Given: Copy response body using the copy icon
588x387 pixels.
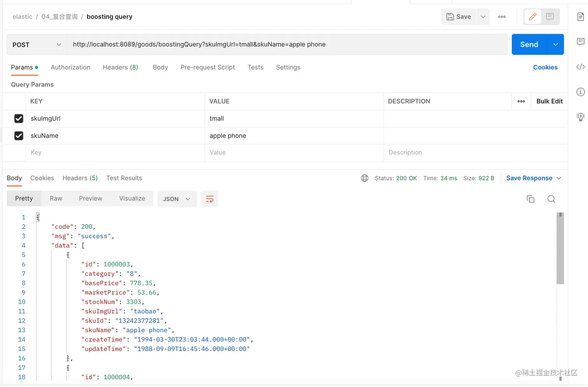Looking at the screenshot, I should [x=530, y=199].
